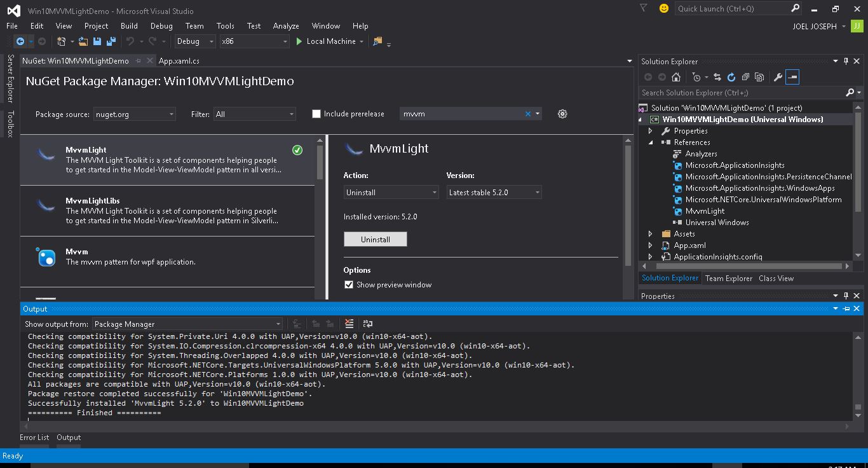Click the Show All Files icon

coord(759,77)
